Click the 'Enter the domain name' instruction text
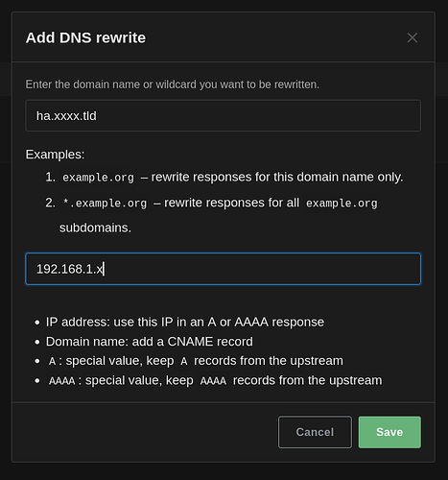 coord(173,84)
